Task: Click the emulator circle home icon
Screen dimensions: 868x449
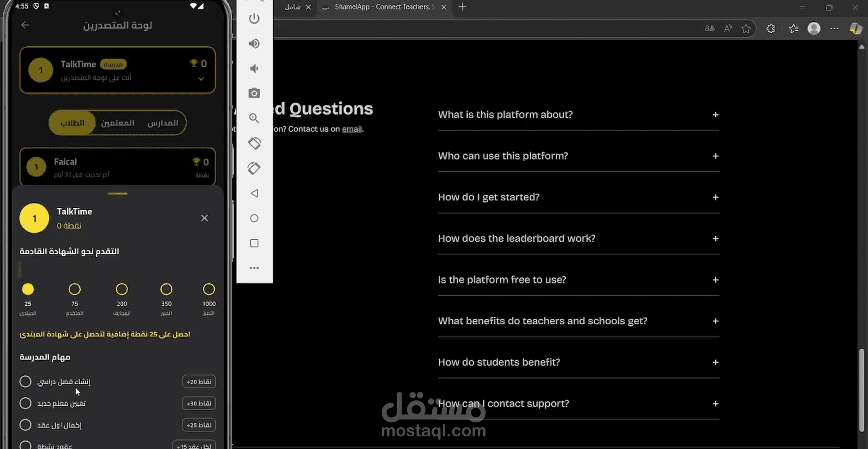Action: (254, 218)
